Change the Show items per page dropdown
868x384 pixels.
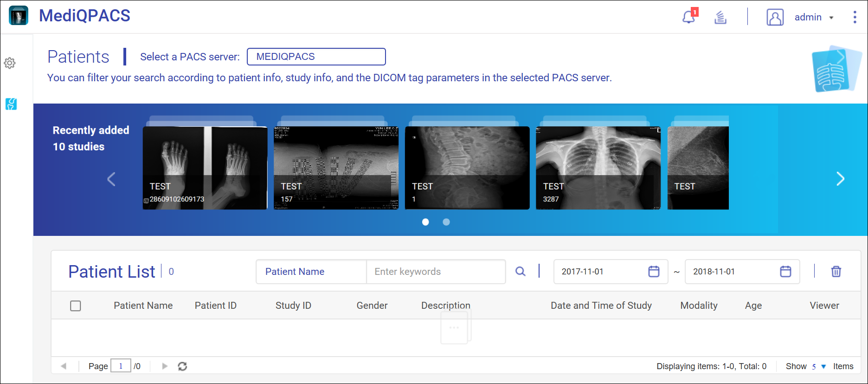(x=818, y=366)
